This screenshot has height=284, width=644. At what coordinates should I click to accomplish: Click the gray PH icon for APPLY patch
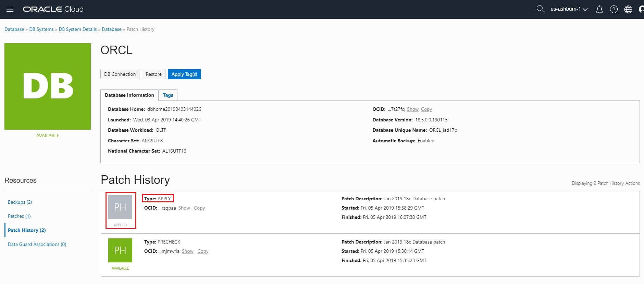click(120, 207)
